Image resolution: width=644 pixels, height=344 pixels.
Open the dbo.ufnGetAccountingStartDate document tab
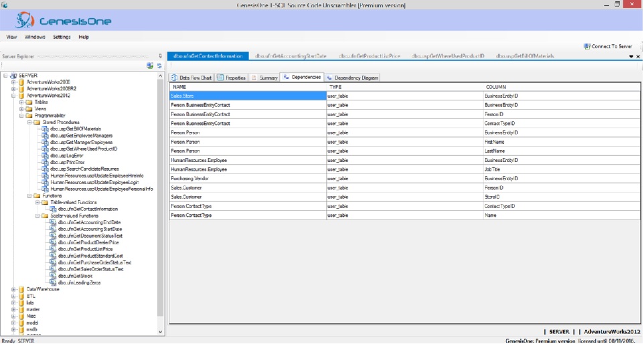[x=291, y=56]
